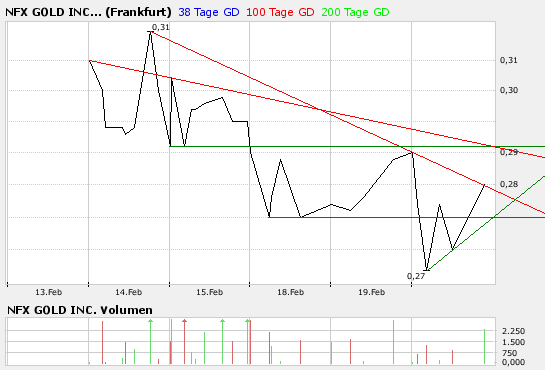545x384 pixels.
Task: Click the '0,30' price axis label
Action: click(509, 90)
